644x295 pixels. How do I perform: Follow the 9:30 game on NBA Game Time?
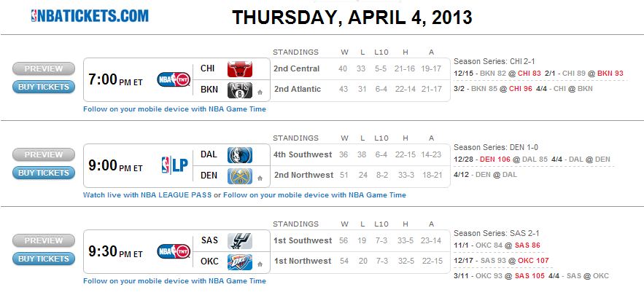pos(174,281)
